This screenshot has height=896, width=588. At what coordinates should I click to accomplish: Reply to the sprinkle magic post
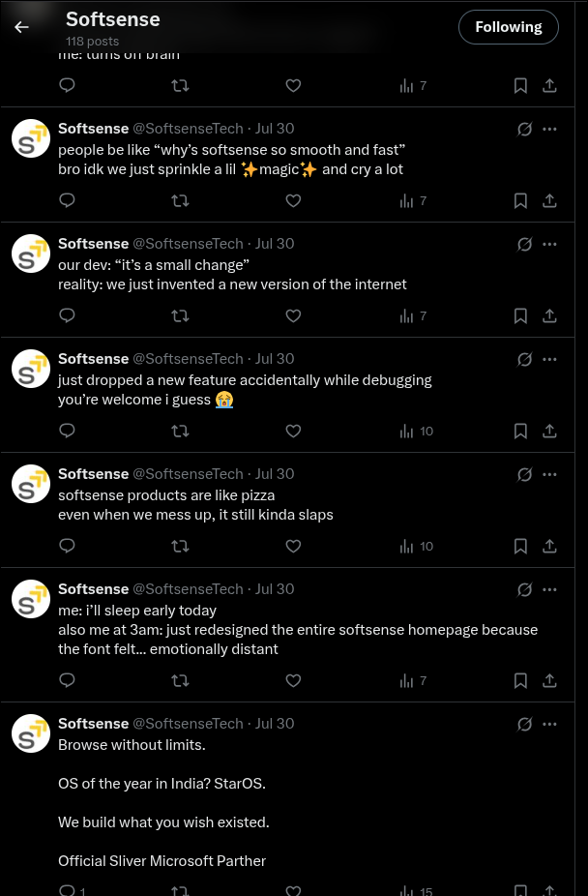pyautogui.click(x=68, y=200)
